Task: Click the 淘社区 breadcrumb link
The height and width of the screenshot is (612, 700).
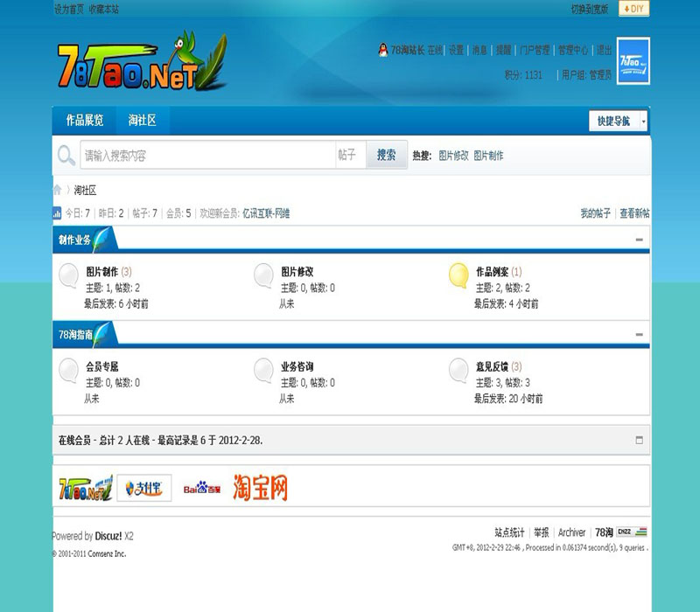Action: (x=85, y=191)
